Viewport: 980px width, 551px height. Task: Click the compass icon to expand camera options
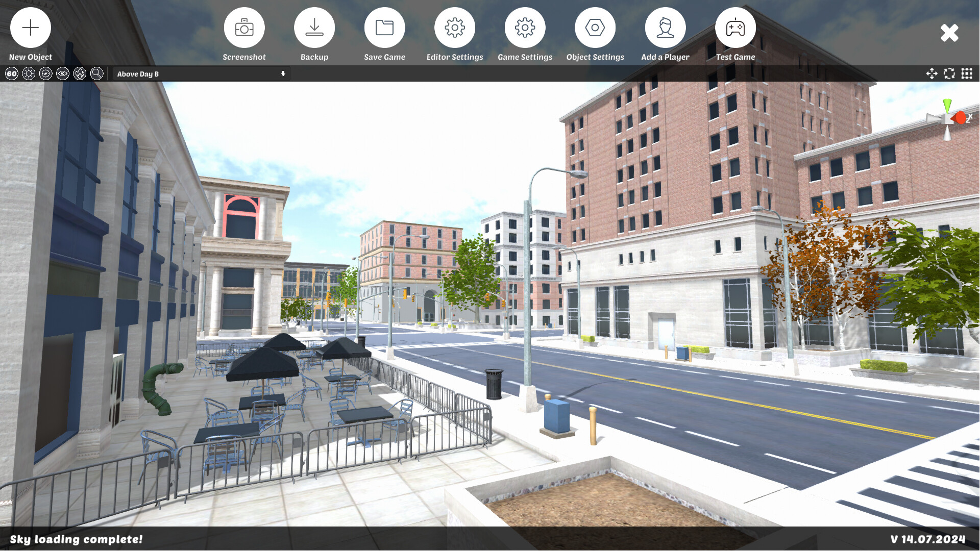click(45, 74)
